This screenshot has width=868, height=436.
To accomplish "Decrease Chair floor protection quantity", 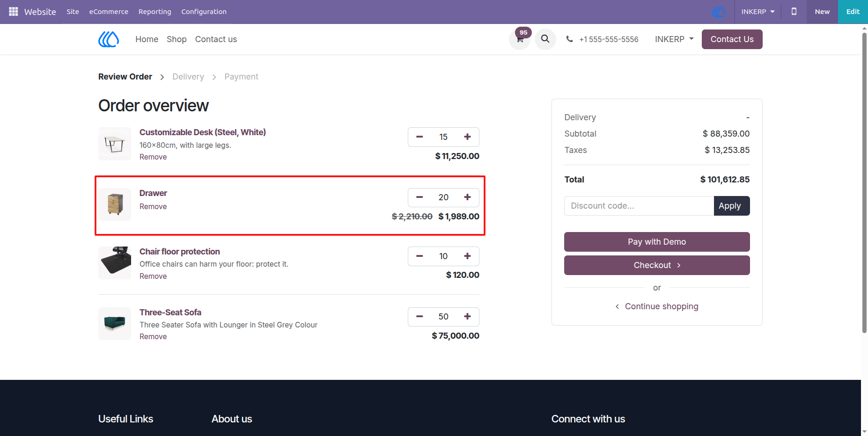I will 419,256.
